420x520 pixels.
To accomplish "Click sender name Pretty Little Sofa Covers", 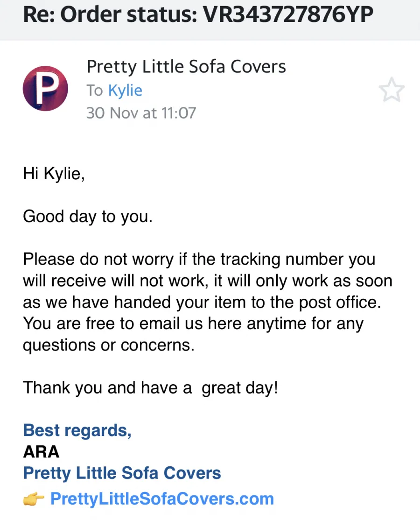I will tap(186, 67).
